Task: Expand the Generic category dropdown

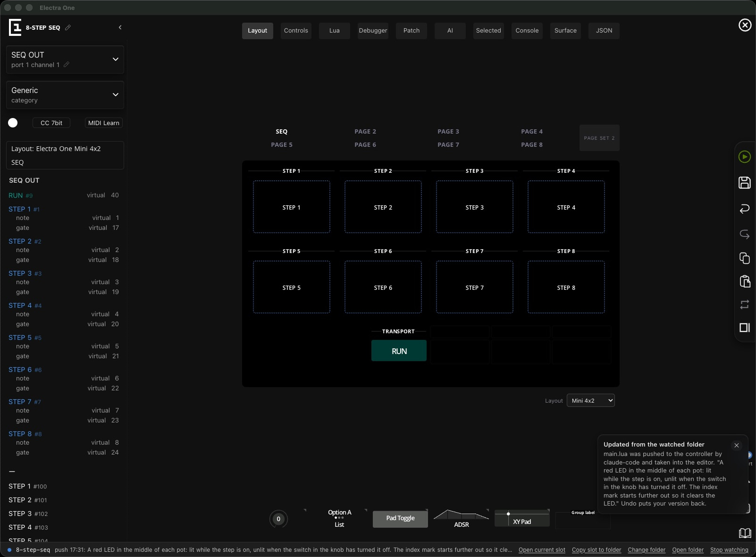Action: point(65,95)
